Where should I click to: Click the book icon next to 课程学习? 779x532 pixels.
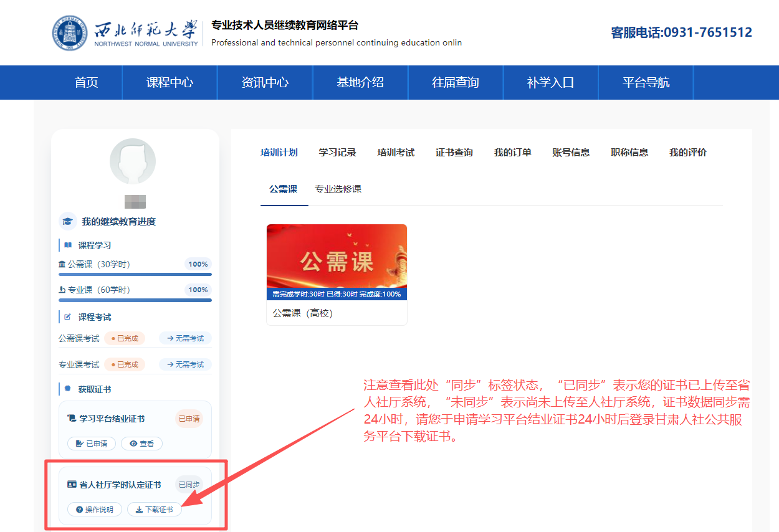pyautogui.click(x=68, y=245)
